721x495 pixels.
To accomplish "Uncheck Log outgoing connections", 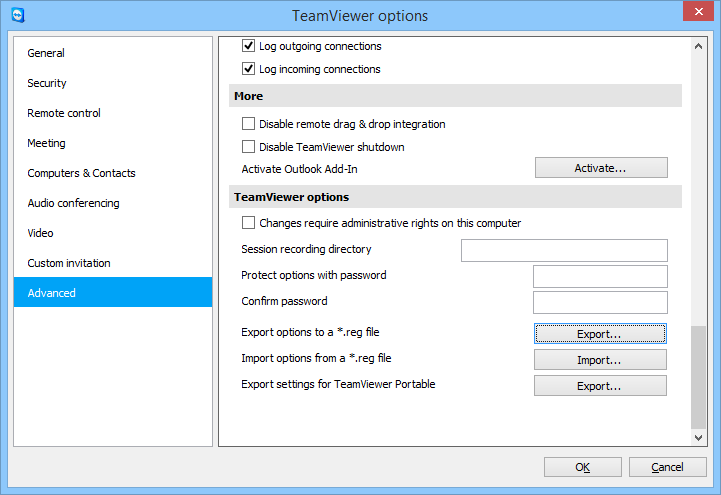I will pos(248,46).
